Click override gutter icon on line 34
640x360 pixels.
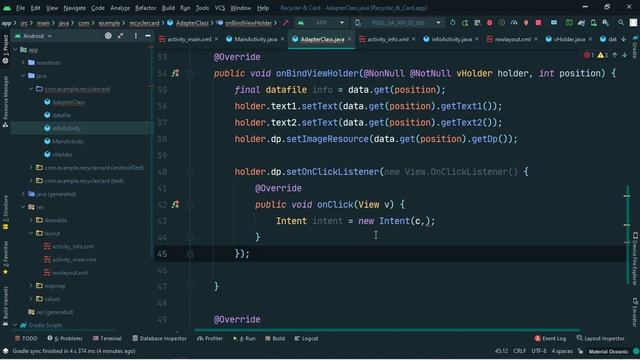pos(175,73)
